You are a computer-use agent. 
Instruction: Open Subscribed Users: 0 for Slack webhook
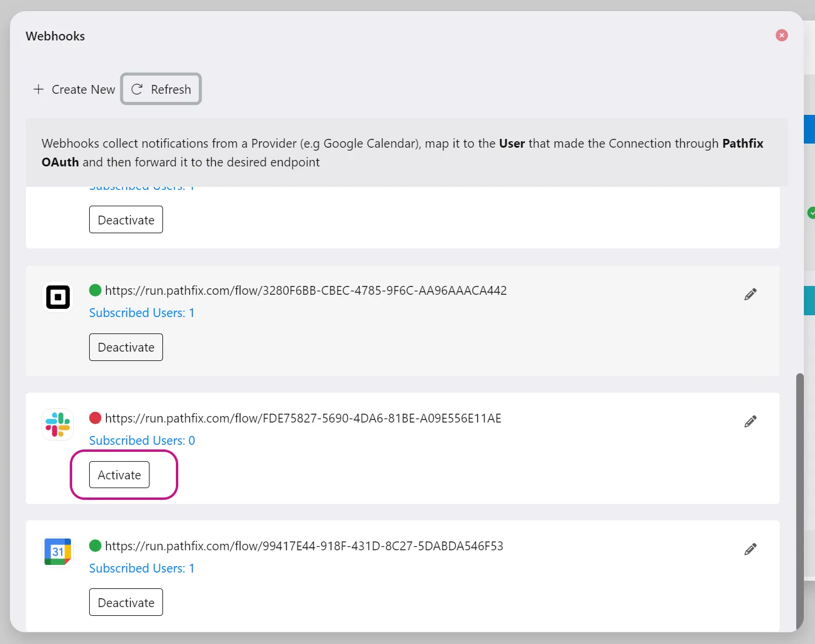tap(142, 441)
